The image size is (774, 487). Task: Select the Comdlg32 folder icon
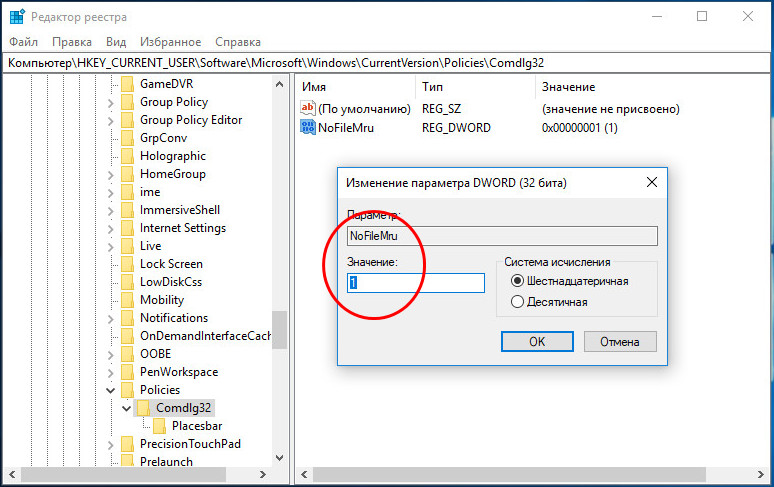(143, 408)
